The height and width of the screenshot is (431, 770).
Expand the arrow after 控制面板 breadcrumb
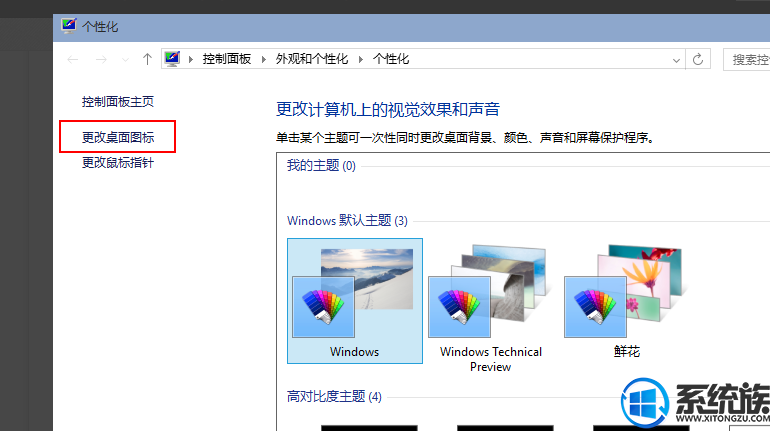264,59
